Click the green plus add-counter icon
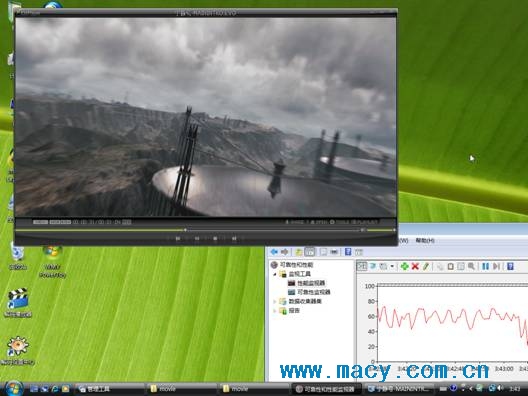Viewport: 528px width, 396px height. point(404,266)
